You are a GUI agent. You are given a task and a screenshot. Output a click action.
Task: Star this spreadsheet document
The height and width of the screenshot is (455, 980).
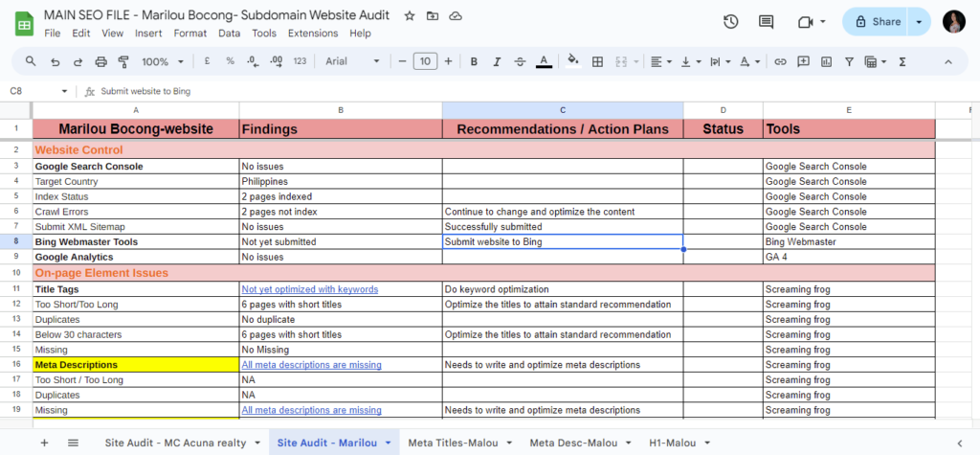click(410, 15)
